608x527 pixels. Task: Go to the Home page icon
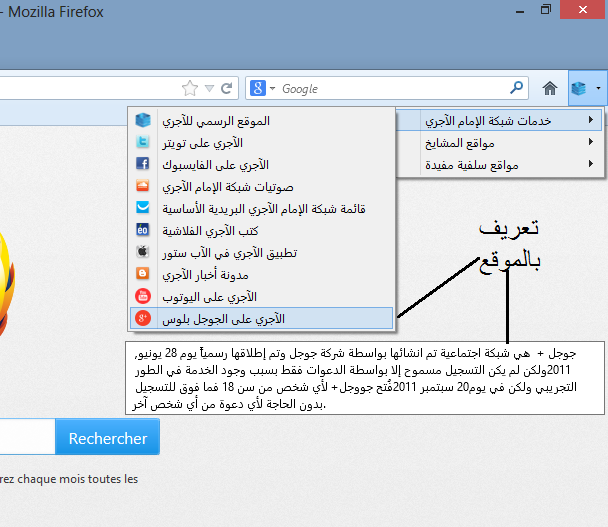coord(549,88)
